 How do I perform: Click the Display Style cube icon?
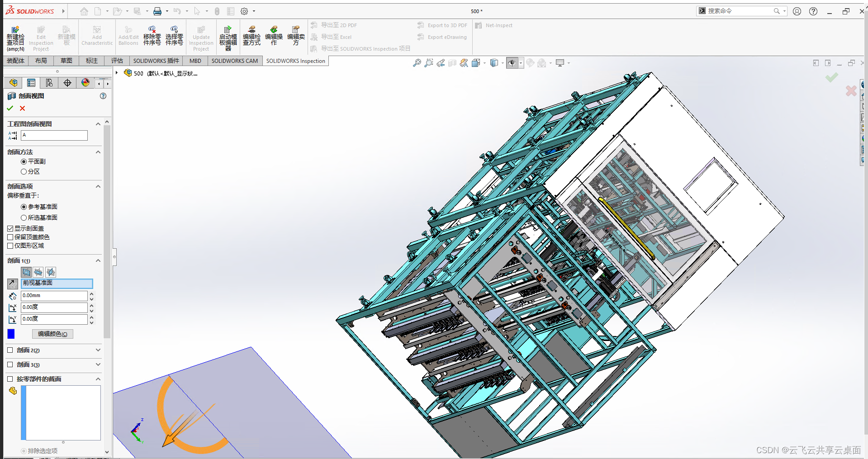[494, 63]
